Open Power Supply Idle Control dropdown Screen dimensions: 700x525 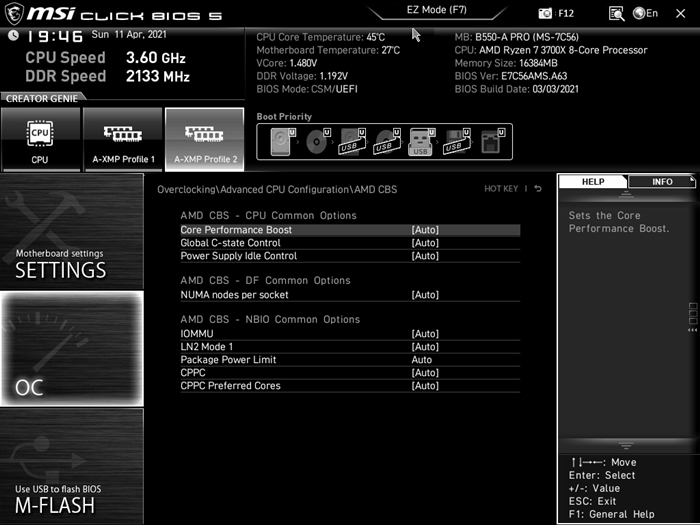click(425, 256)
